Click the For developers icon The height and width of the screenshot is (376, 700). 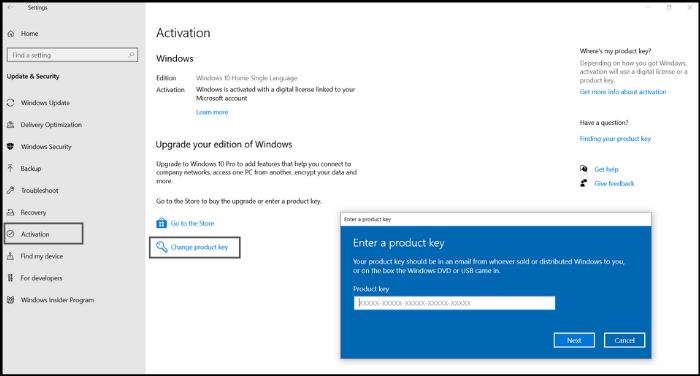[x=11, y=278]
